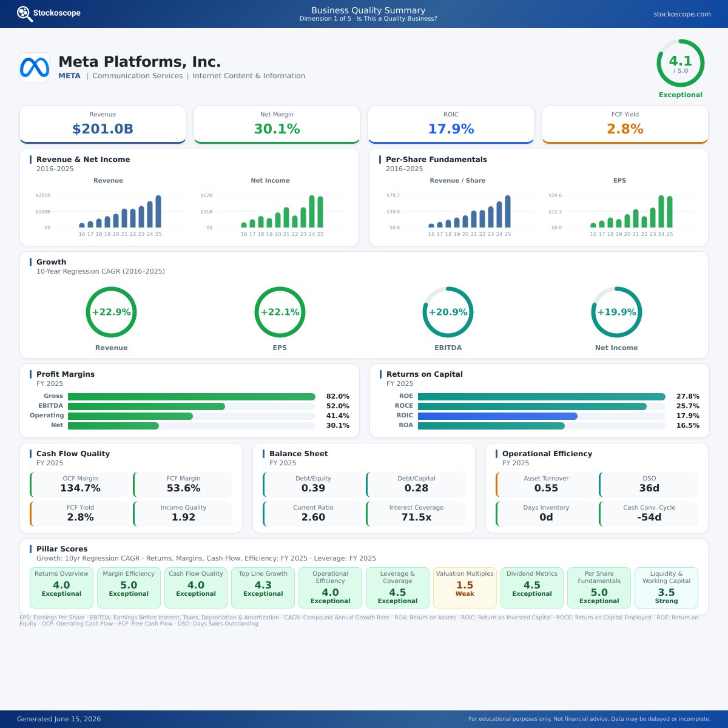
Task: Click the ROE 27.8% bar
Action: 542,397
